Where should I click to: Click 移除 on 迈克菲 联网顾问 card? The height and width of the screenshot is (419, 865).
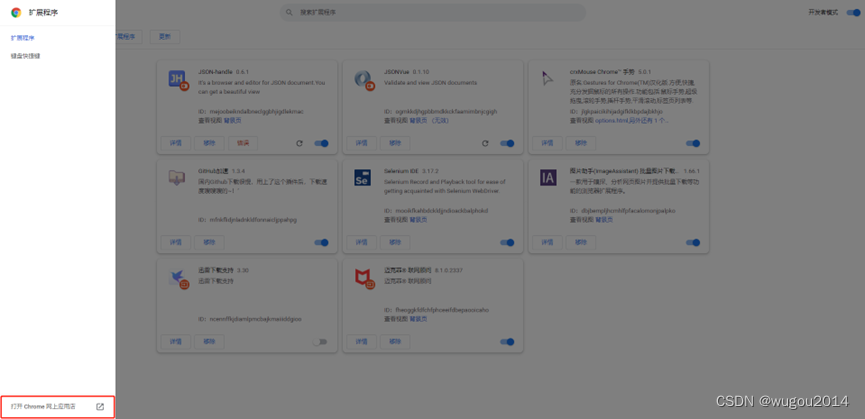(x=395, y=342)
